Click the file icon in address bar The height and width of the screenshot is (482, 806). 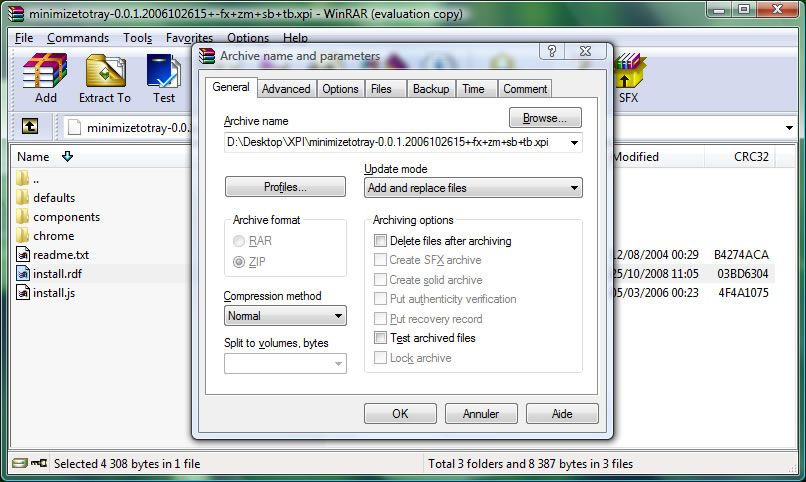(75, 127)
